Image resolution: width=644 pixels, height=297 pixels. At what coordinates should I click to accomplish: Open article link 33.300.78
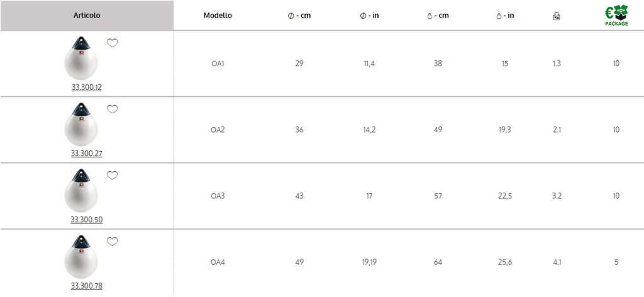click(86, 286)
